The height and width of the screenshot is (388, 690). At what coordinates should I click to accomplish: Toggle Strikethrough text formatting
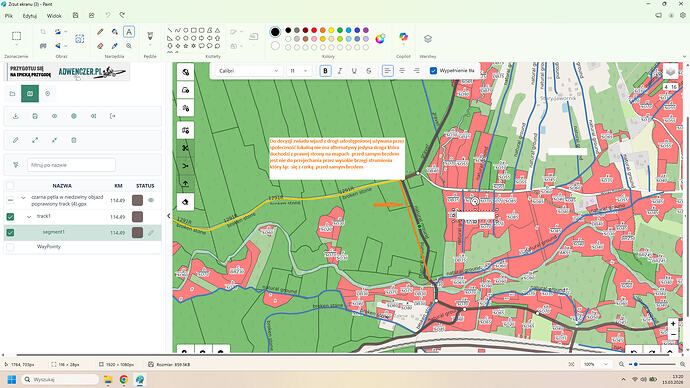coord(369,71)
